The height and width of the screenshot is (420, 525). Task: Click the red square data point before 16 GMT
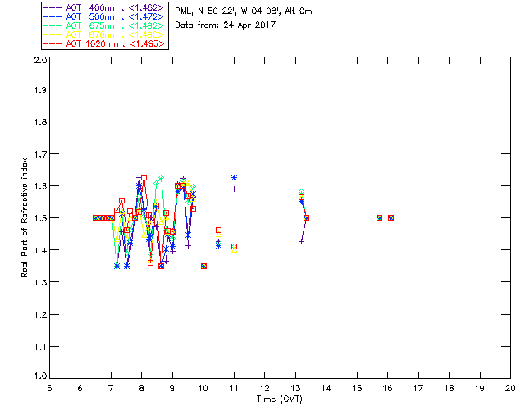click(379, 217)
